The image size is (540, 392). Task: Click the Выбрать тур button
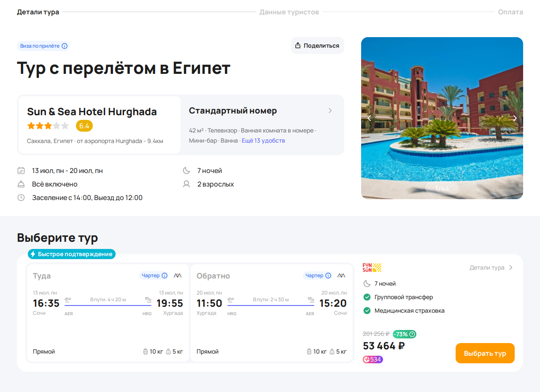click(x=485, y=353)
